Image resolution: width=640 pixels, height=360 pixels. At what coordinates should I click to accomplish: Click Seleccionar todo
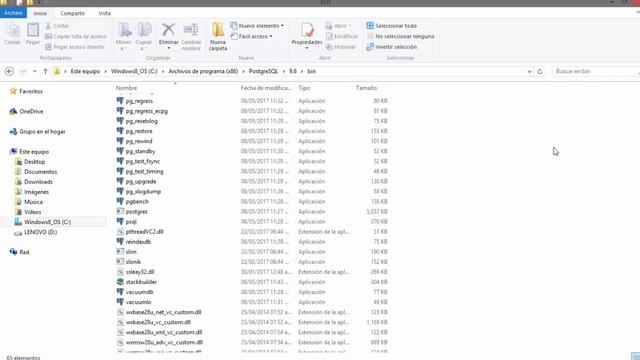pos(391,26)
